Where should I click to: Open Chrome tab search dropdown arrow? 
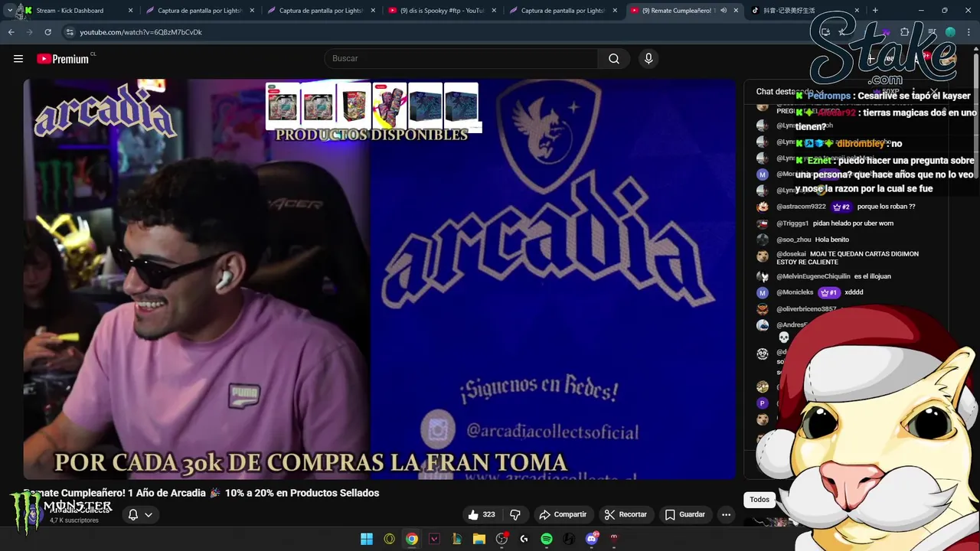pos(9,11)
